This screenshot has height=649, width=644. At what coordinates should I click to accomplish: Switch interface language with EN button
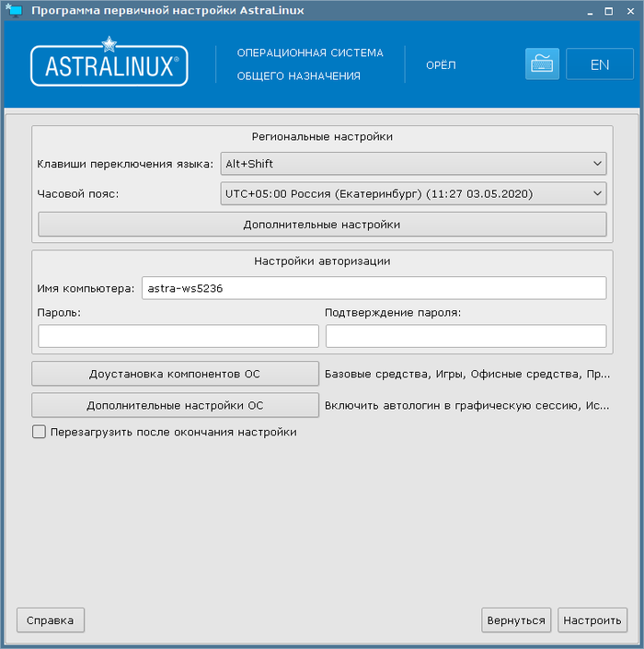[599, 64]
